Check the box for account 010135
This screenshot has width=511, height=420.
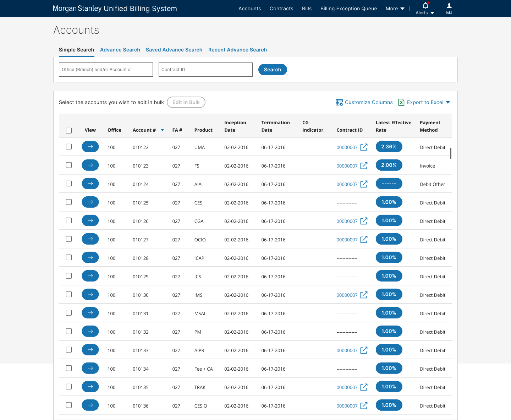[69, 387]
